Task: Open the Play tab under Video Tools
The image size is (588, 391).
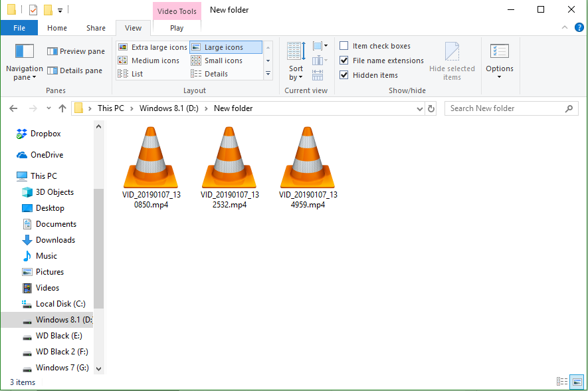Action: tap(175, 28)
